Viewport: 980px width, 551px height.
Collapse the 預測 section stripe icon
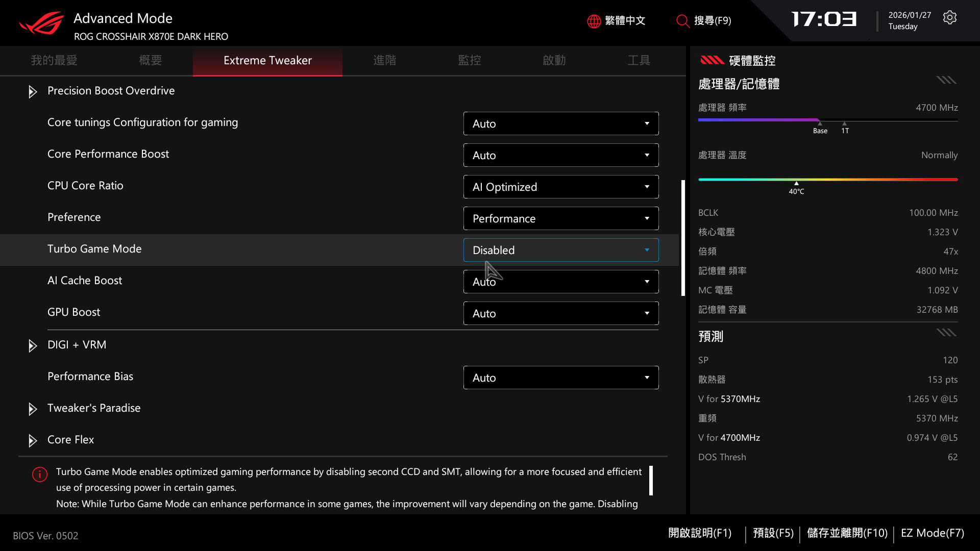click(x=946, y=333)
